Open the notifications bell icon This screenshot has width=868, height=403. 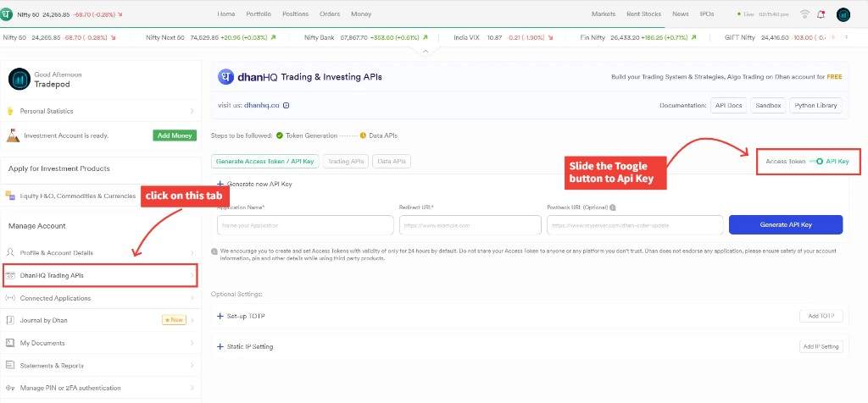click(821, 14)
